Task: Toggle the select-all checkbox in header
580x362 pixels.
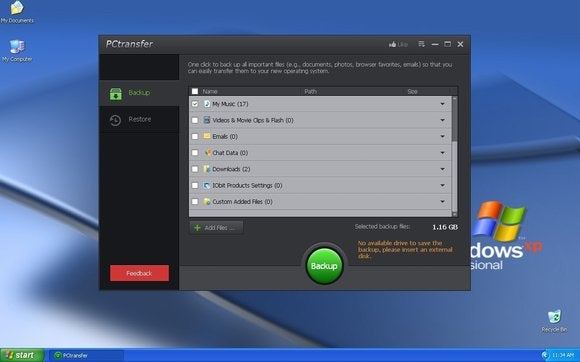Action: [x=195, y=91]
